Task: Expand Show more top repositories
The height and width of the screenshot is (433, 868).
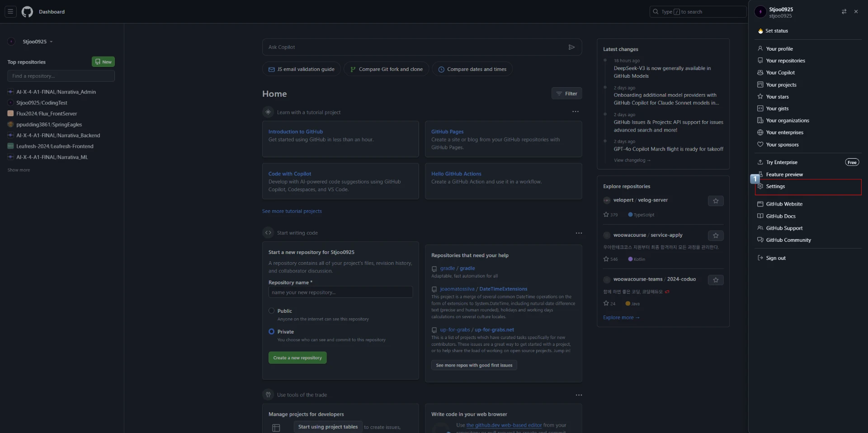Action: coord(19,170)
